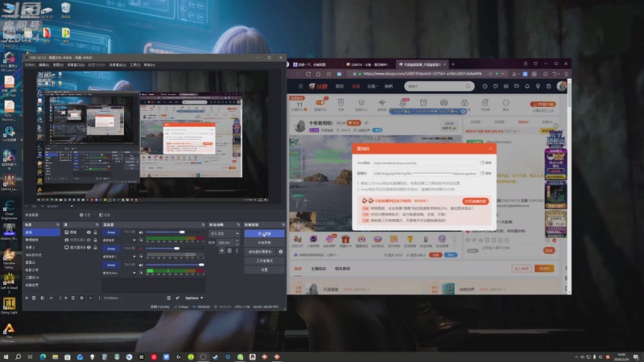Click the alarm clock icon in streamer toolbar

423,103
